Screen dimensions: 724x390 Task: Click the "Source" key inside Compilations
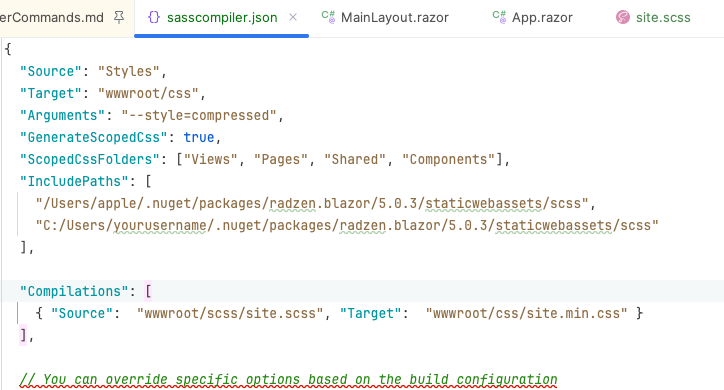82,314
